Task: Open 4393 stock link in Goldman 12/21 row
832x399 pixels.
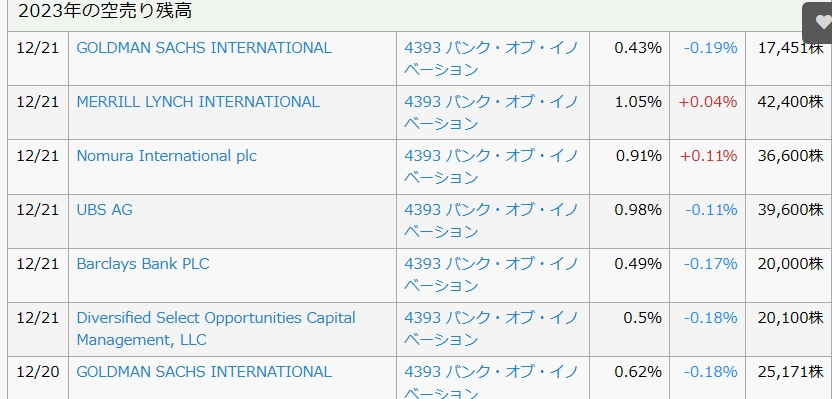Action: tap(491, 58)
